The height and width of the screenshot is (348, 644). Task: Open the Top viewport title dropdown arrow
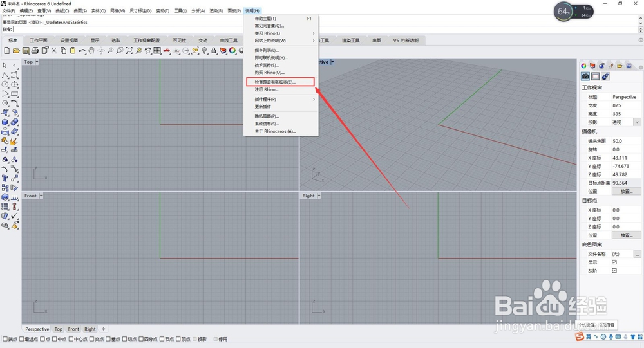click(x=37, y=62)
